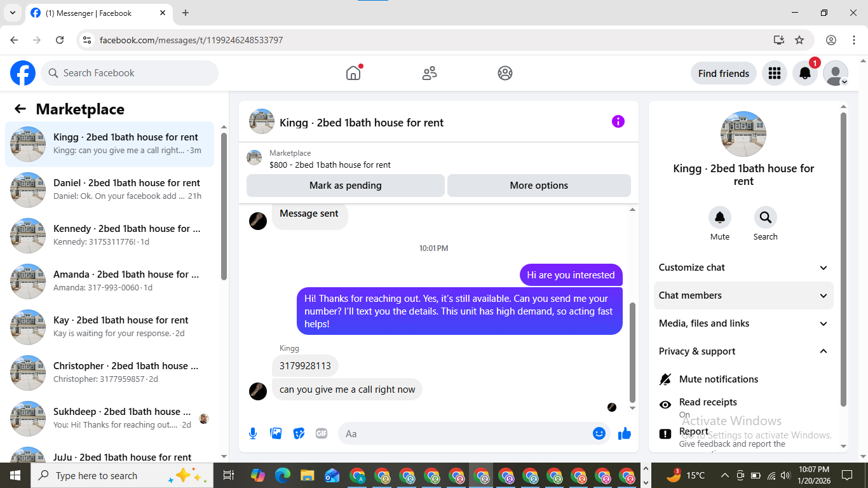Choose a sticker icon

click(x=299, y=433)
